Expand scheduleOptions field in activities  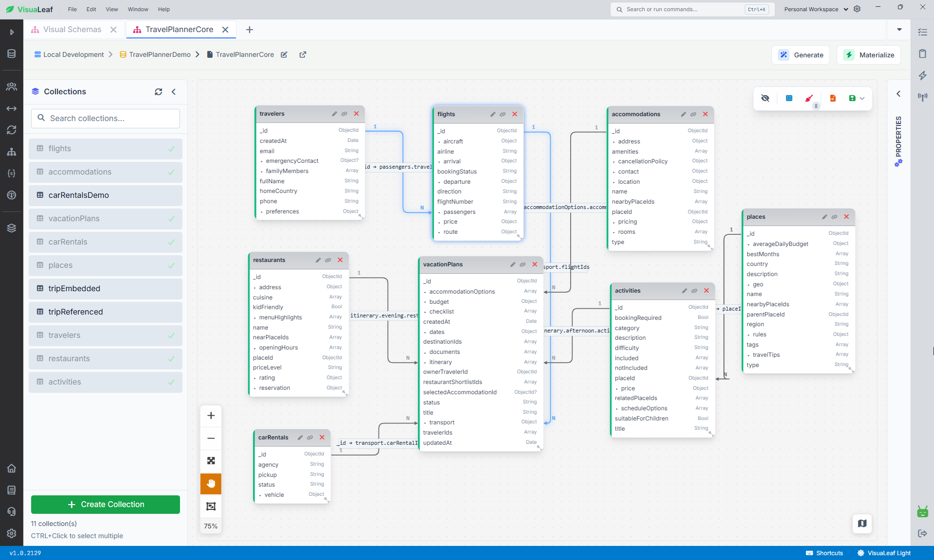(x=617, y=409)
